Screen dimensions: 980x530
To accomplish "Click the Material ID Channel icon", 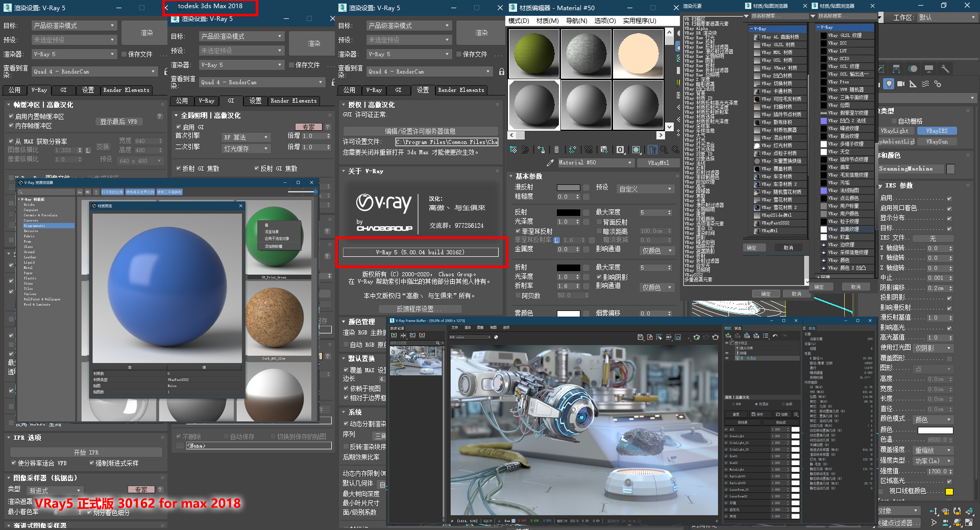I will (620, 150).
